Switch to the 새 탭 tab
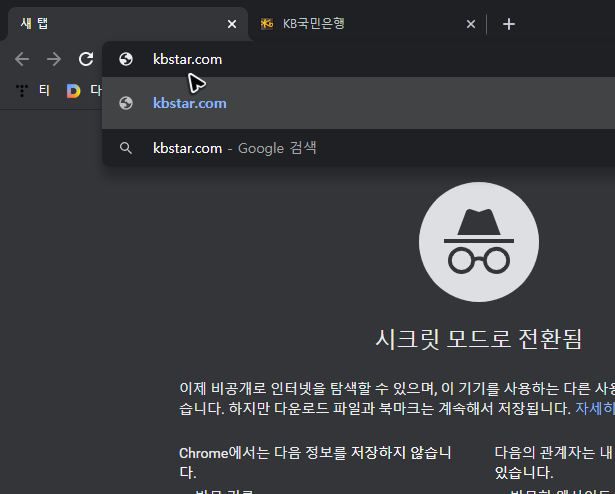The width and height of the screenshot is (615, 494). click(x=127, y=24)
